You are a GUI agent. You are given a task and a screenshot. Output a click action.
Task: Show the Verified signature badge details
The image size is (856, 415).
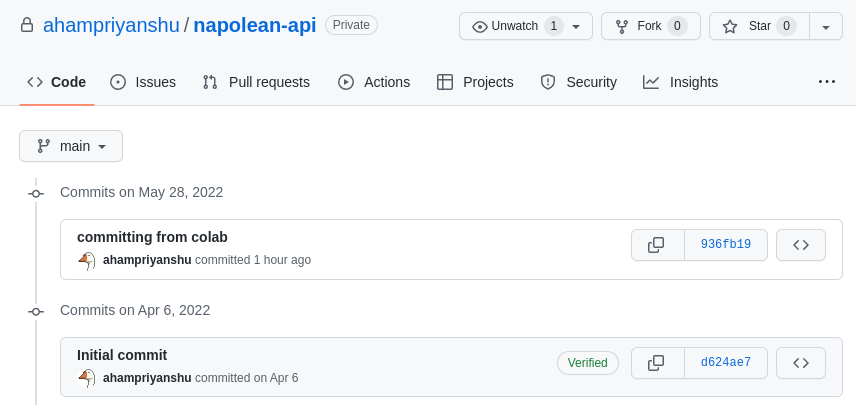click(x=587, y=363)
